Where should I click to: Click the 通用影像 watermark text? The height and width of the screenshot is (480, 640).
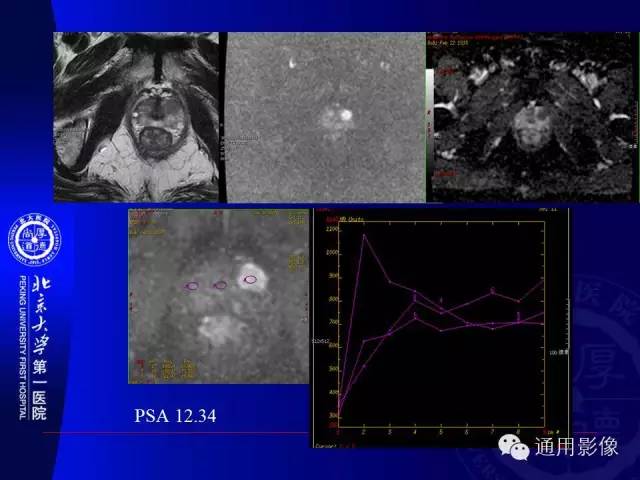[x=576, y=447]
